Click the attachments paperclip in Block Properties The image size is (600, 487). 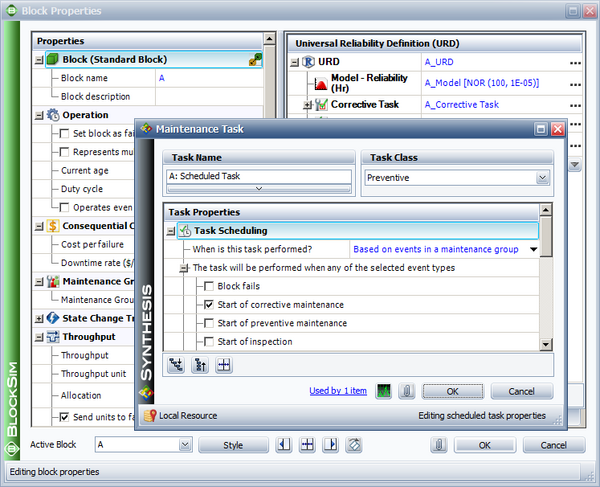point(439,445)
